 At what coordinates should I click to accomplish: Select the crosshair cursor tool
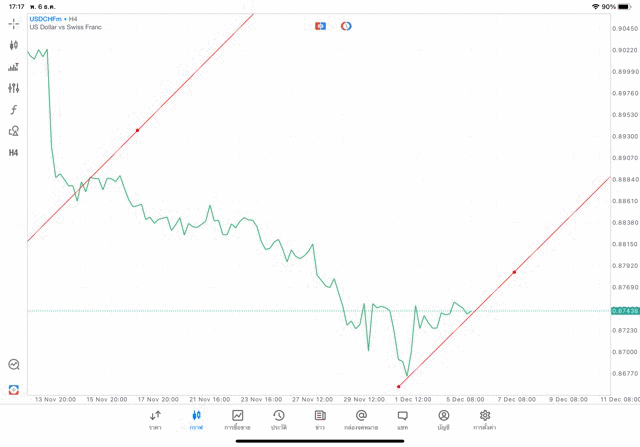coord(13,23)
